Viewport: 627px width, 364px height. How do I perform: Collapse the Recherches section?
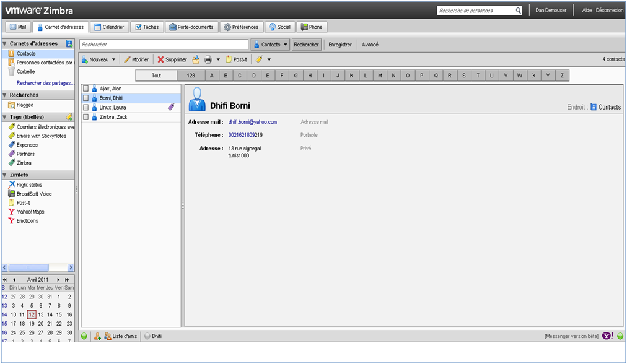(5, 95)
